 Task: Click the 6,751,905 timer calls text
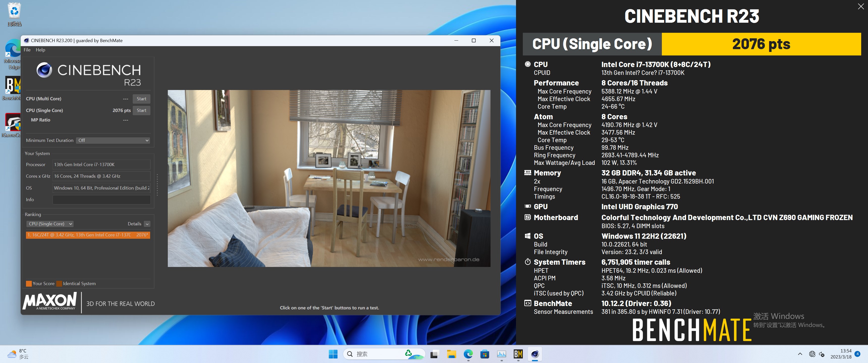[636, 262]
